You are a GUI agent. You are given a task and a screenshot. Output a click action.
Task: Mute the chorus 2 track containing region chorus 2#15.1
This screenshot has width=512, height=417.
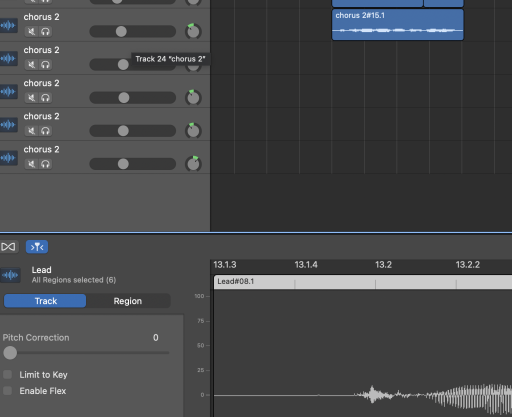click(31, 32)
